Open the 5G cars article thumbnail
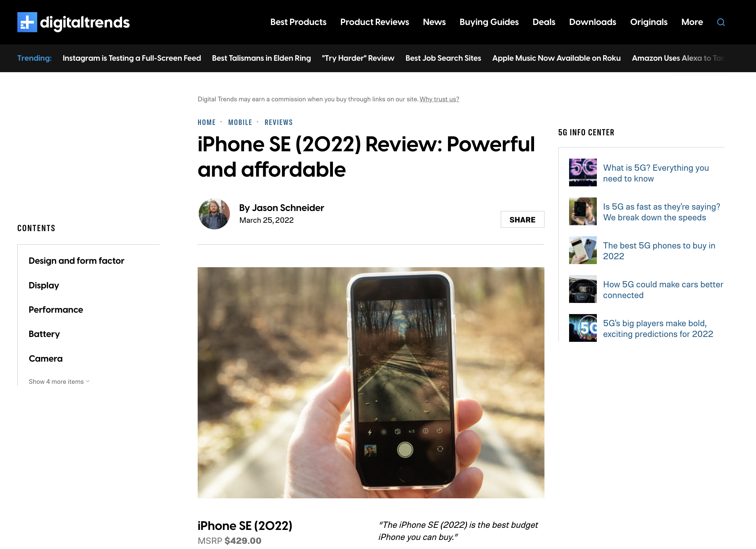The width and height of the screenshot is (756, 549). [583, 289]
